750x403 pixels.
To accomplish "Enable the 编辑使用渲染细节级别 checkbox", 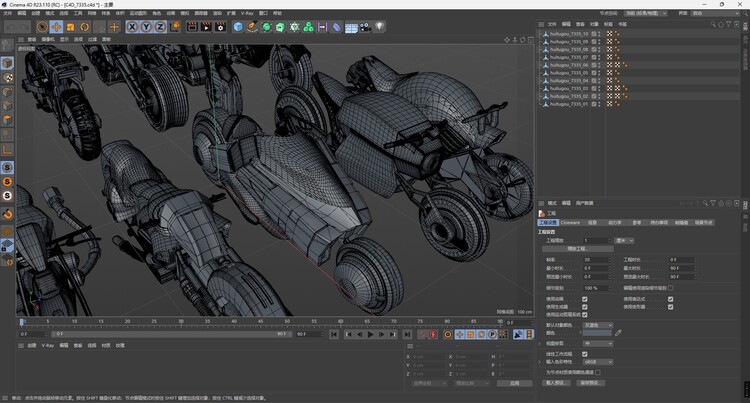I will click(x=671, y=288).
